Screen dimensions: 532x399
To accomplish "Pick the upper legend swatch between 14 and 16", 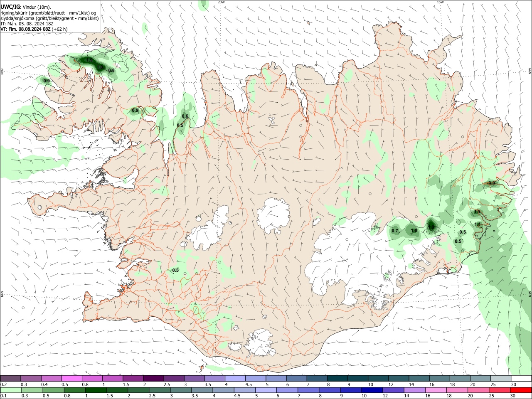I will click(x=419, y=378).
